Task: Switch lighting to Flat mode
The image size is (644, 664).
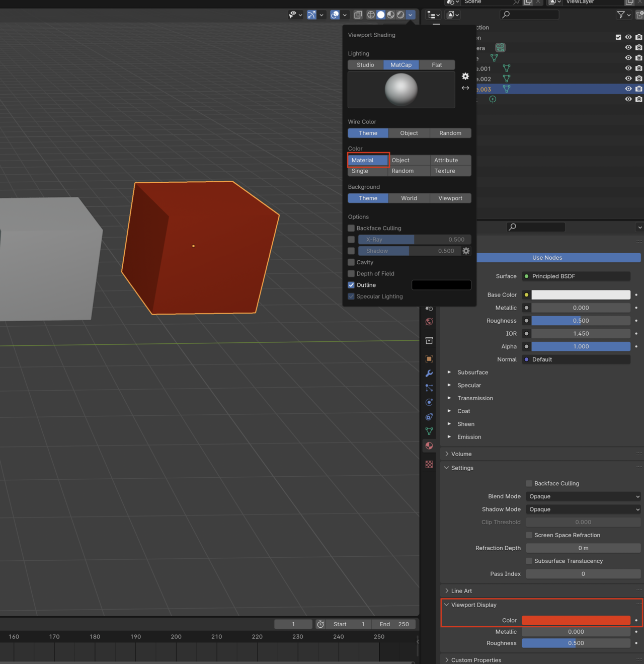Action: tap(436, 64)
